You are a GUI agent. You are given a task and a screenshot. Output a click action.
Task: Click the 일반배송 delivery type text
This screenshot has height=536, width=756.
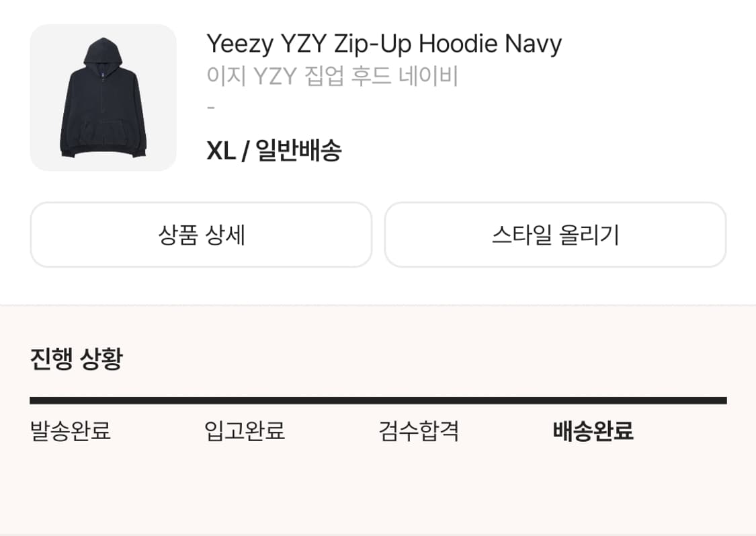tap(298, 150)
